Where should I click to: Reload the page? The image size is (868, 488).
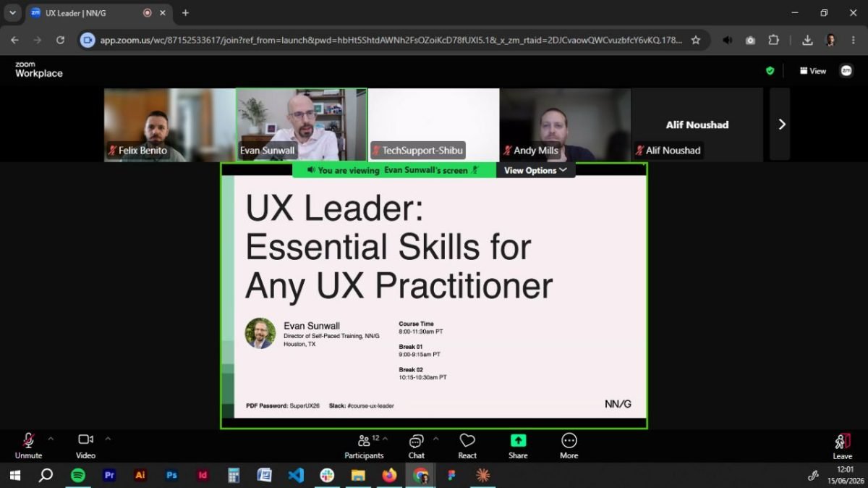(x=61, y=41)
